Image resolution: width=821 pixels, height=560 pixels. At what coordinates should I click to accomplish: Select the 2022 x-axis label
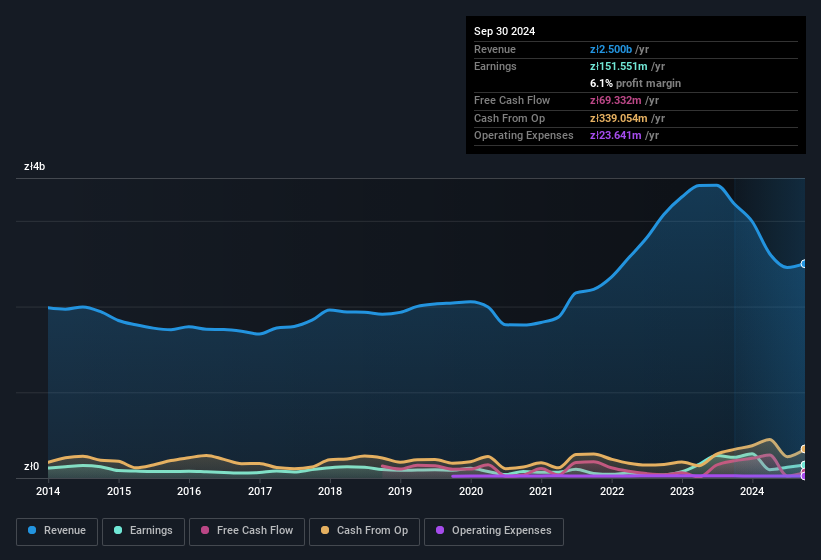pyautogui.click(x=612, y=491)
